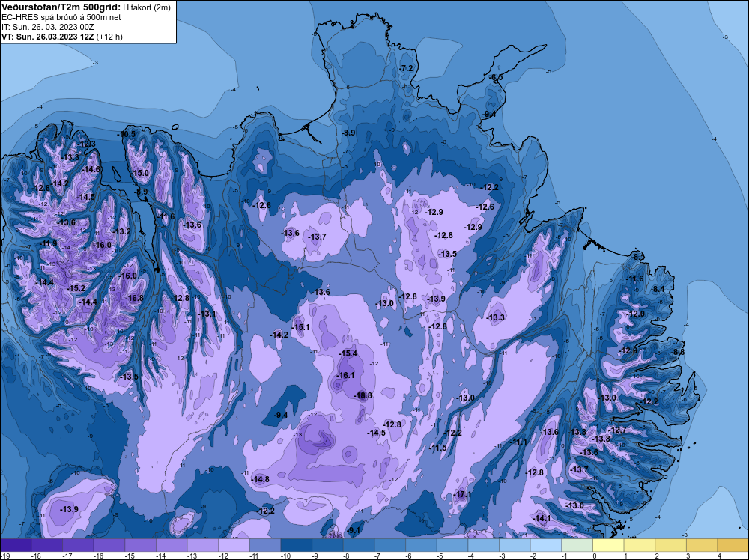Select the -11.9 temperature label

tap(49, 243)
